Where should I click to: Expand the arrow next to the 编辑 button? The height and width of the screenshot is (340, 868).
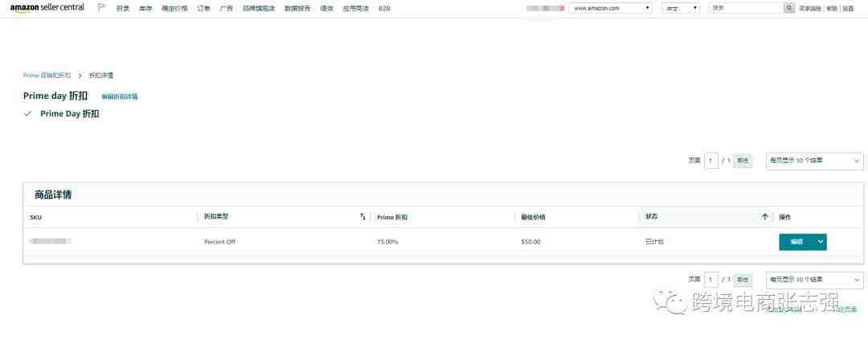[820, 242]
